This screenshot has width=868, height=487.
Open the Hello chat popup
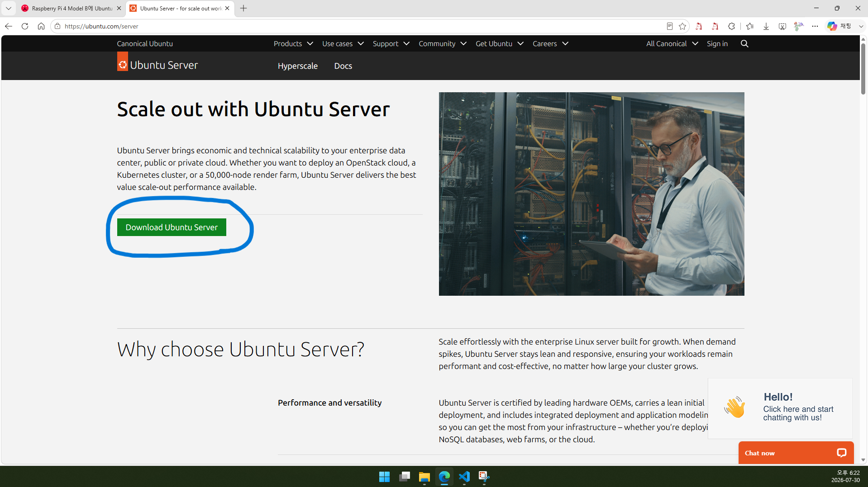coord(780,408)
